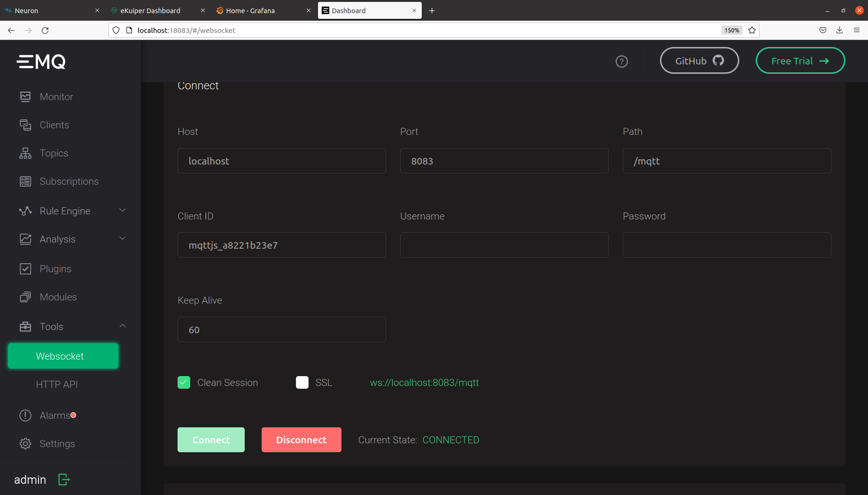Click the Free Trial button

800,61
